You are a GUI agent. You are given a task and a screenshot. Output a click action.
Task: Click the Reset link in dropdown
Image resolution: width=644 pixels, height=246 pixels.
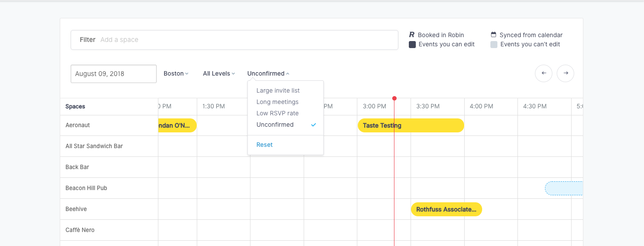click(264, 145)
